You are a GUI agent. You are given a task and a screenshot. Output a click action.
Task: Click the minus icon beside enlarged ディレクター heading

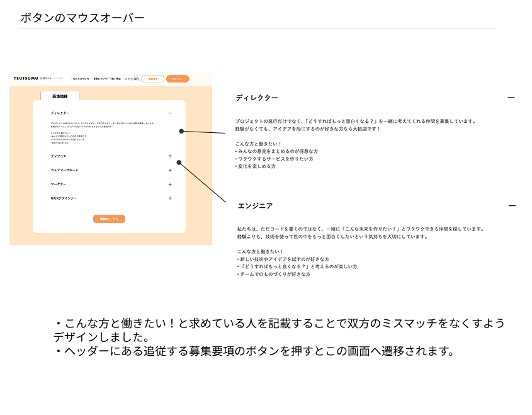point(511,98)
